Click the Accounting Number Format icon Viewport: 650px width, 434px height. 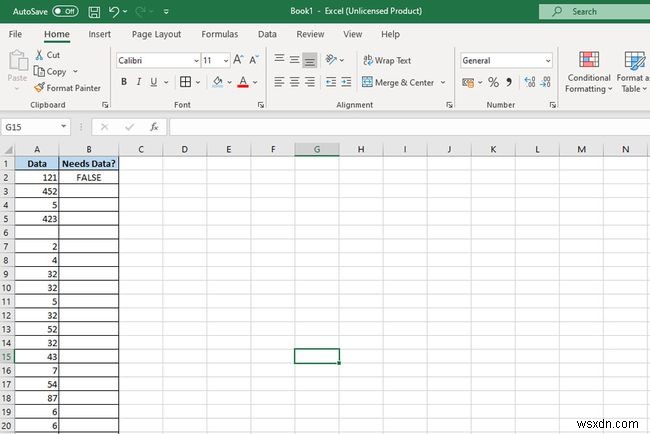(468, 82)
